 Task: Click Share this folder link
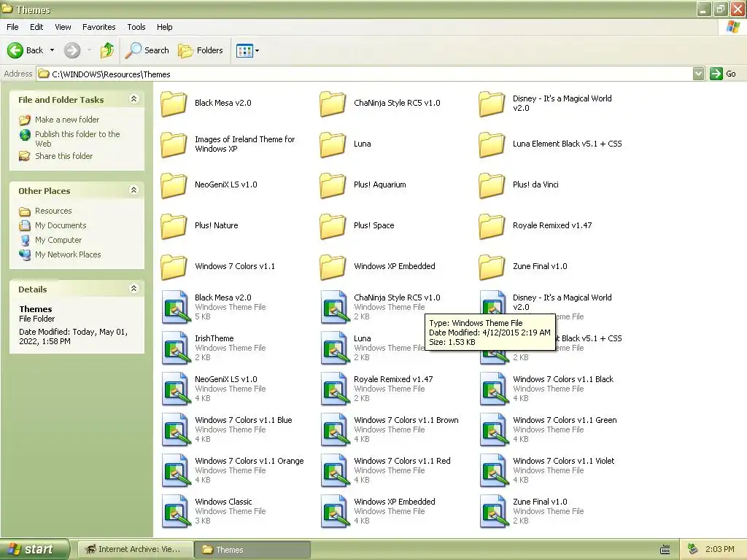pos(64,156)
